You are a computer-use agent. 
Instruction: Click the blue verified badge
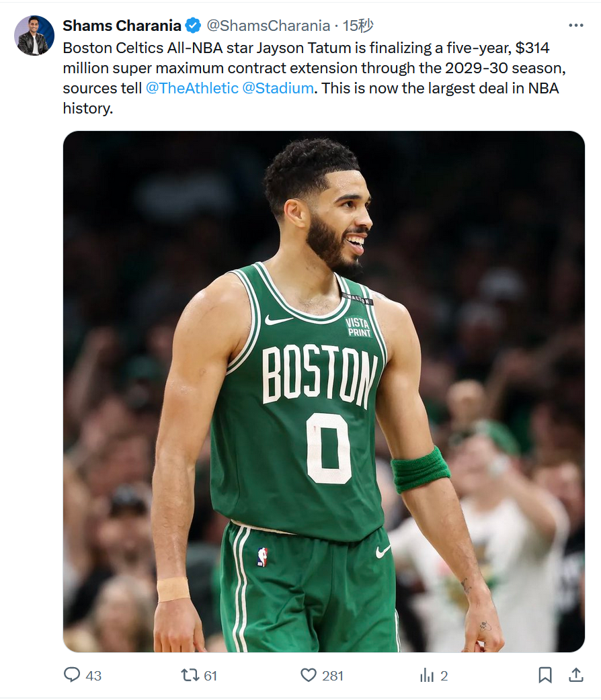(193, 26)
